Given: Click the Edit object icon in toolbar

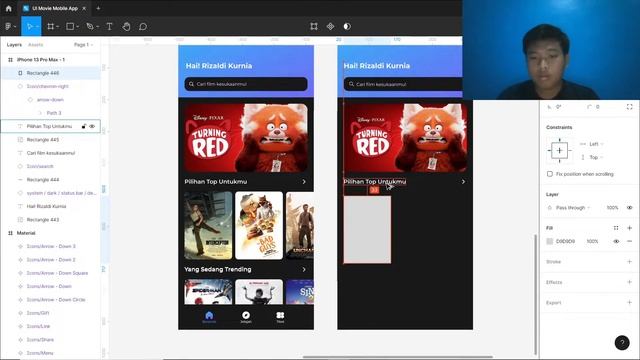Looking at the screenshot, I should (314, 27).
